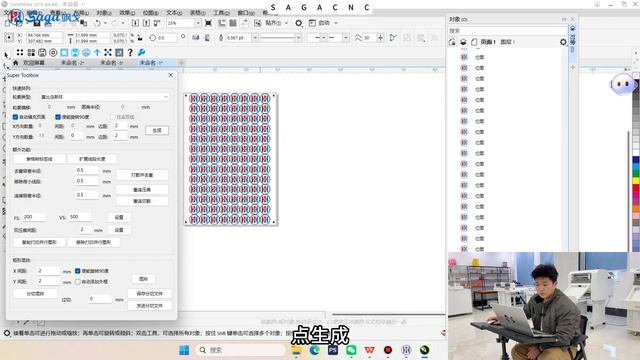This screenshot has width=640, height=360.
Task: Toggle 自动添加外框 checkbox beside Y 间距 field
Action: coord(78,282)
